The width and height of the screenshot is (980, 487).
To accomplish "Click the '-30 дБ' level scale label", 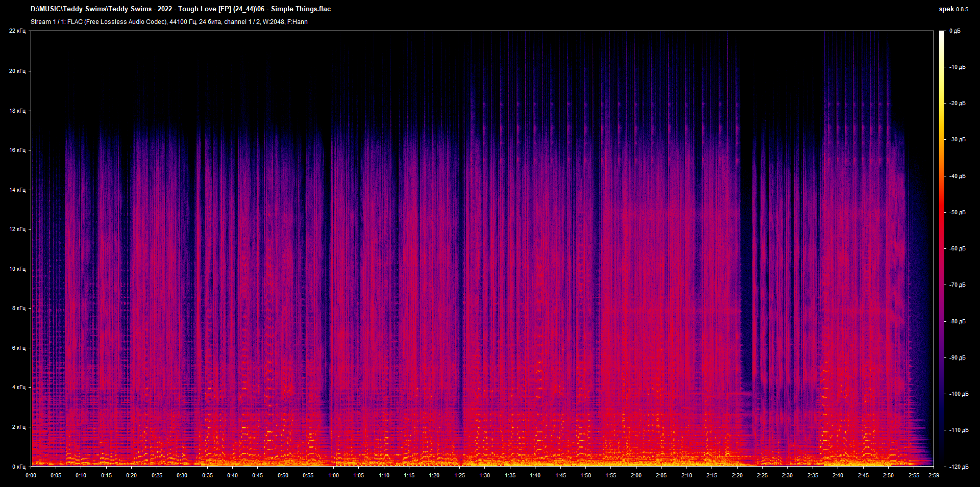I will 958,140.
